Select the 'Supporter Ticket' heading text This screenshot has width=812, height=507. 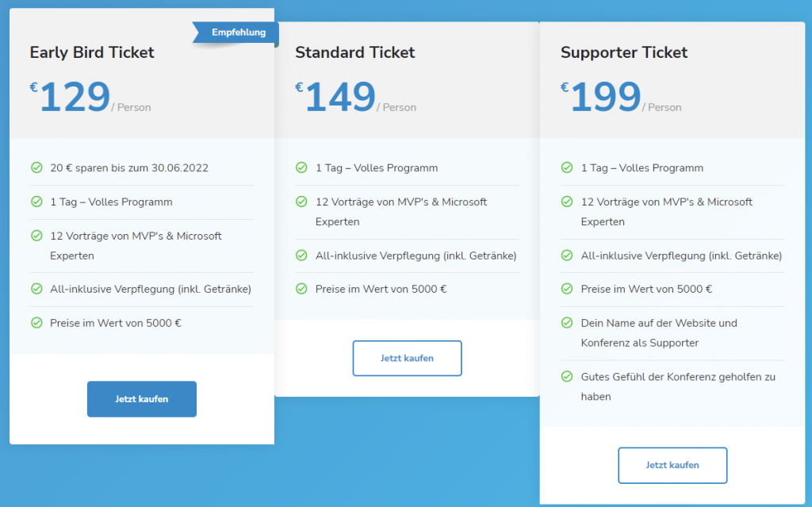pos(623,52)
